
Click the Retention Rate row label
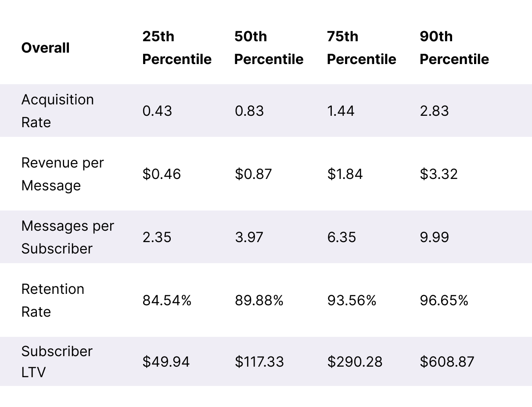click(53, 300)
